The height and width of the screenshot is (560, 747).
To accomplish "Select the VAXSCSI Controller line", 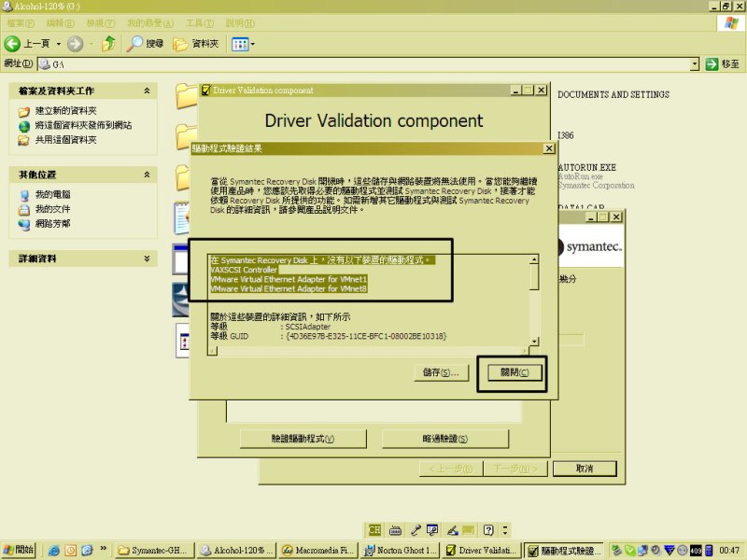I will [244, 270].
